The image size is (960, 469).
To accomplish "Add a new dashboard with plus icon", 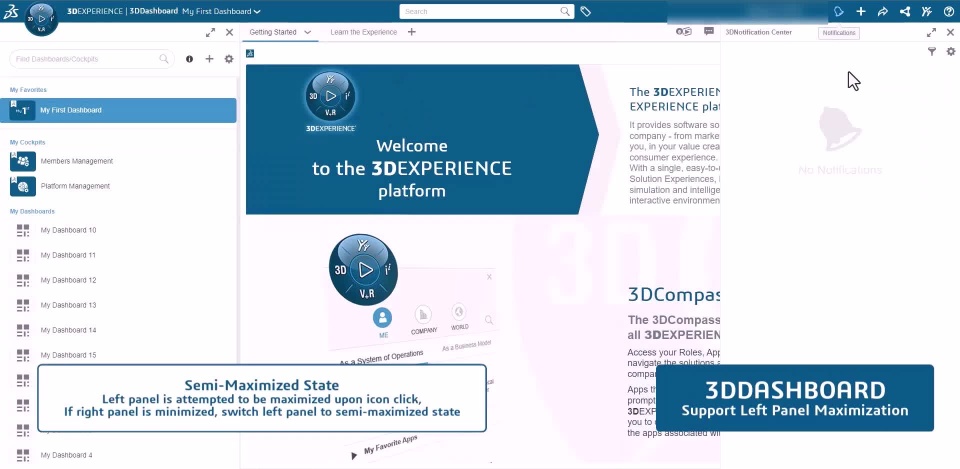I will 209,59.
